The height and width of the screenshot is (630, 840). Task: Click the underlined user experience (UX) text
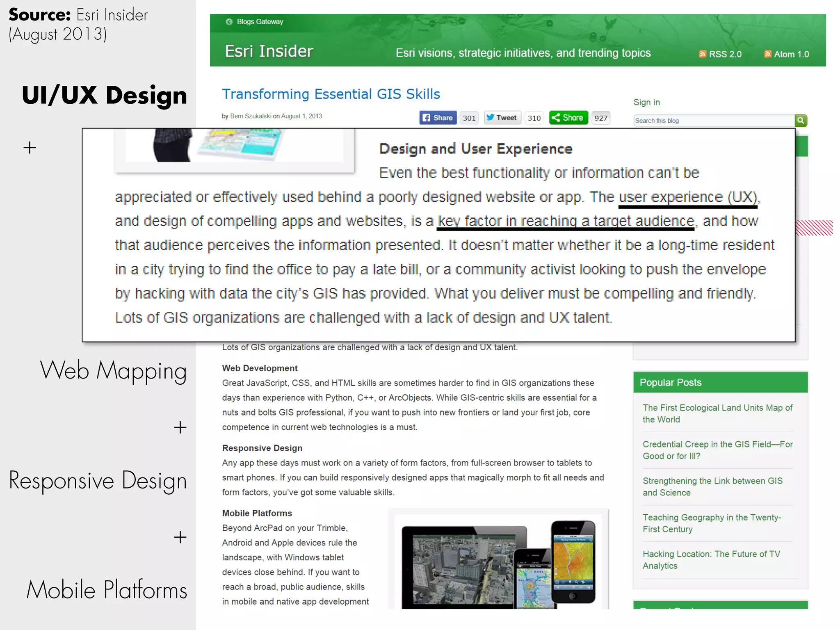(x=688, y=197)
